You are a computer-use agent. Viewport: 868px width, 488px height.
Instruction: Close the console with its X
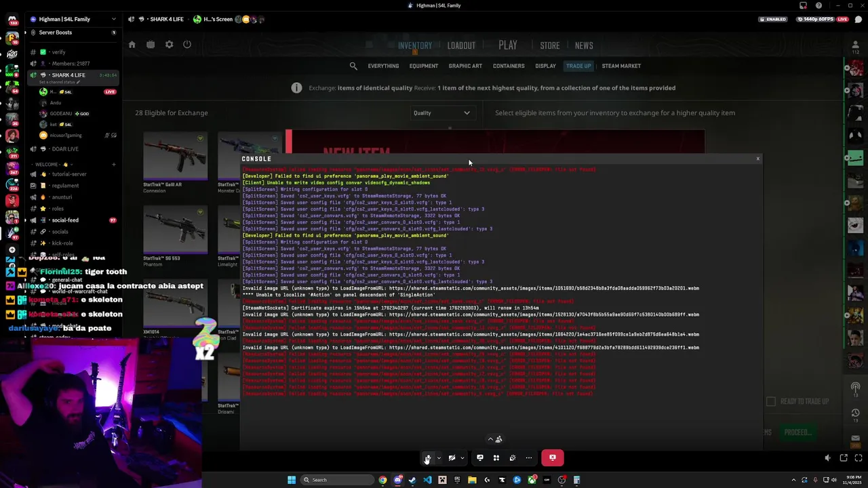click(x=758, y=159)
